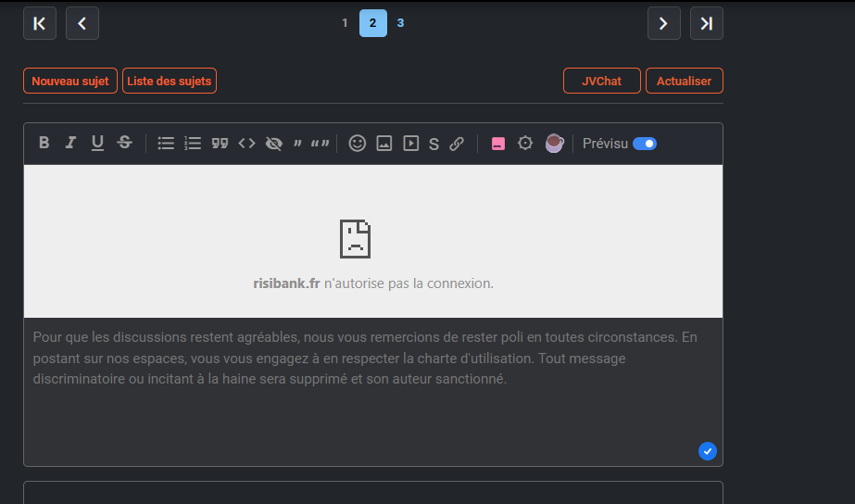Add spoiler tag with crossed-eye icon

click(273, 144)
